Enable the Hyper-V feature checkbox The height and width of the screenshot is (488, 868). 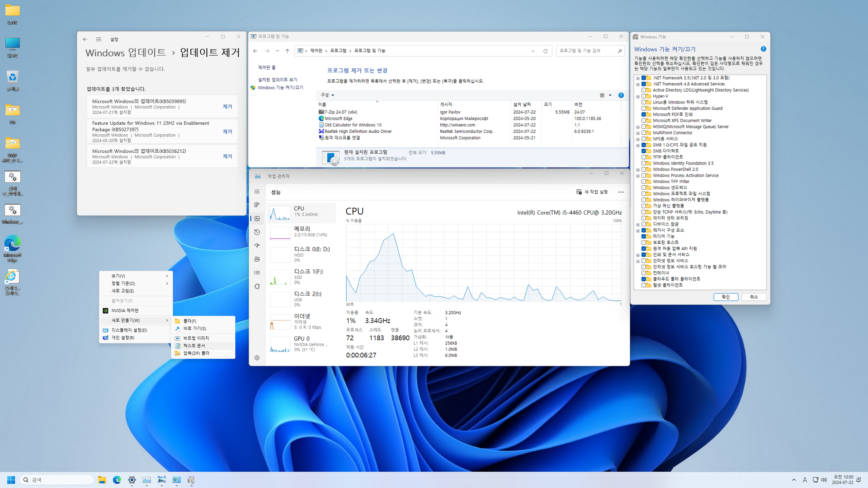click(644, 96)
